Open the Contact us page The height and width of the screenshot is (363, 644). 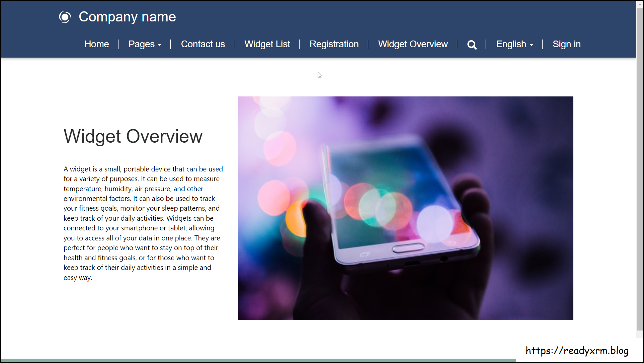click(203, 44)
